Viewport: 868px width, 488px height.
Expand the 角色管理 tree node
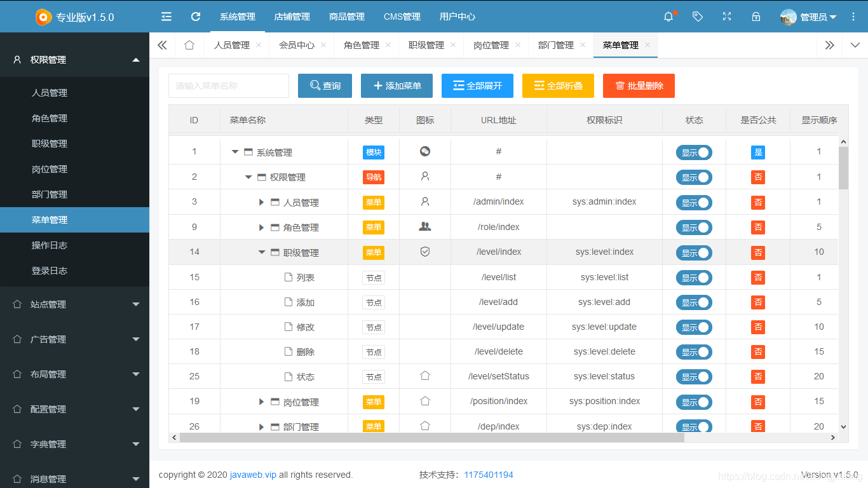261,227
